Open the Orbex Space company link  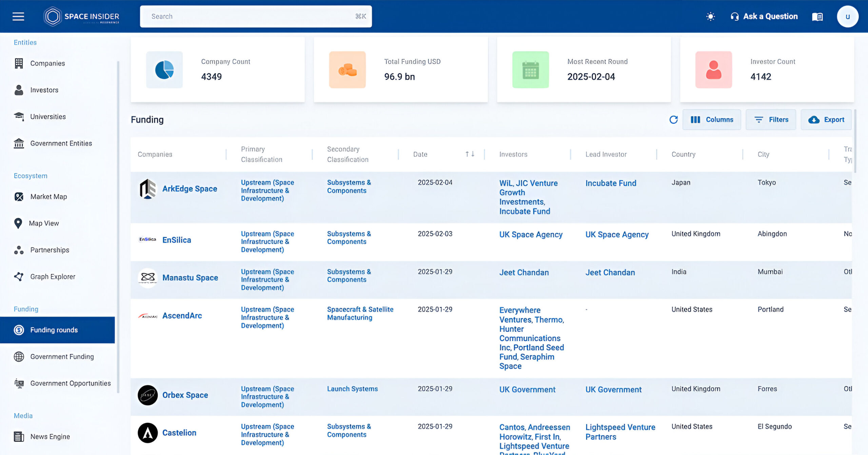(185, 395)
